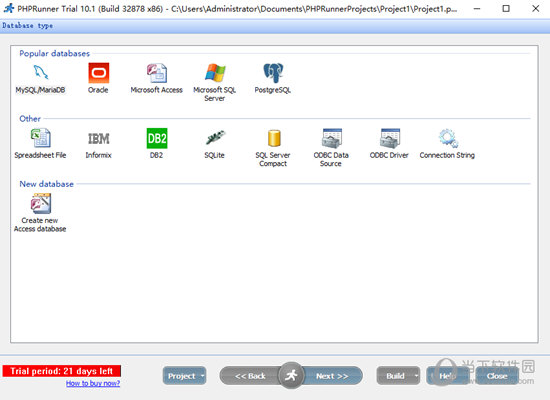Choose the Connection String gear icon
Viewport: 550px width, 400px height.
[x=448, y=138]
